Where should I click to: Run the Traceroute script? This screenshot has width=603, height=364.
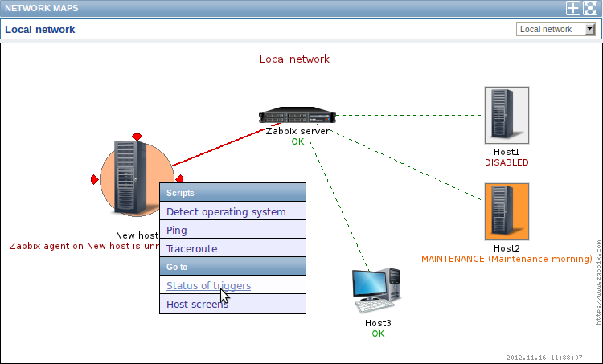click(x=232, y=248)
